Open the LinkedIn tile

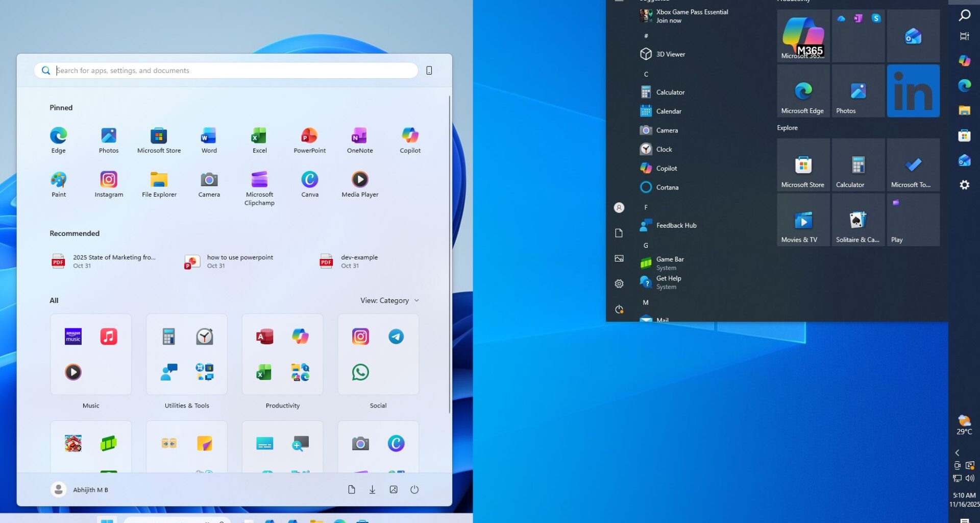point(913,90)
